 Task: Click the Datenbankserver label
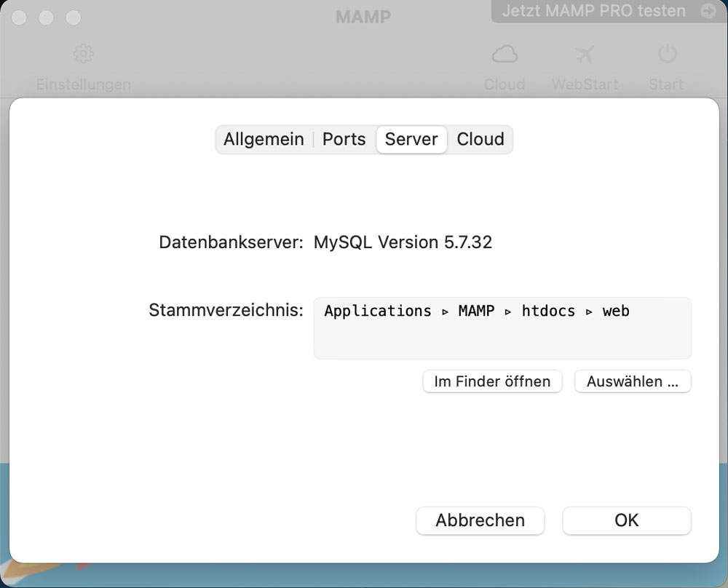point(231,242)
